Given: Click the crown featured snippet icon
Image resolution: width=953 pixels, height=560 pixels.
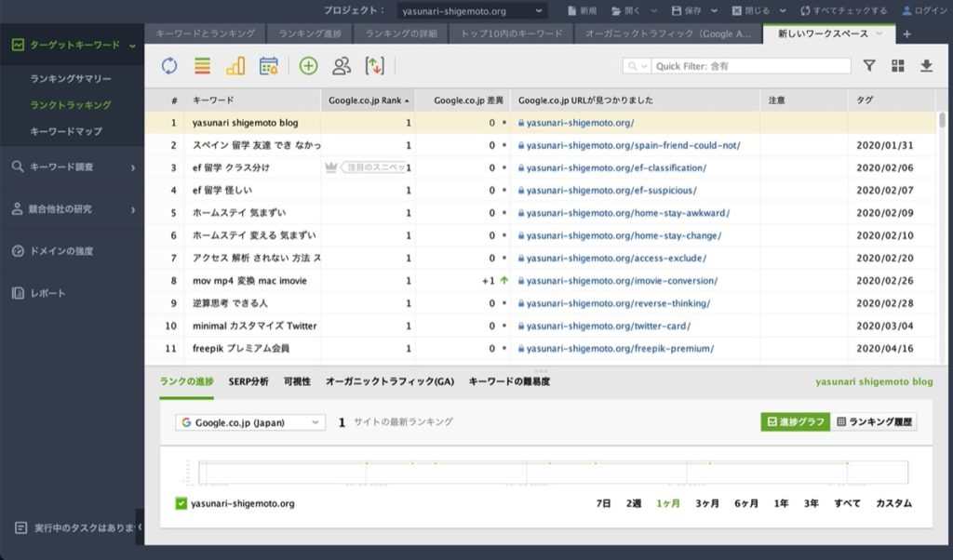Looking at the screenshot, I should pos(331,167).
